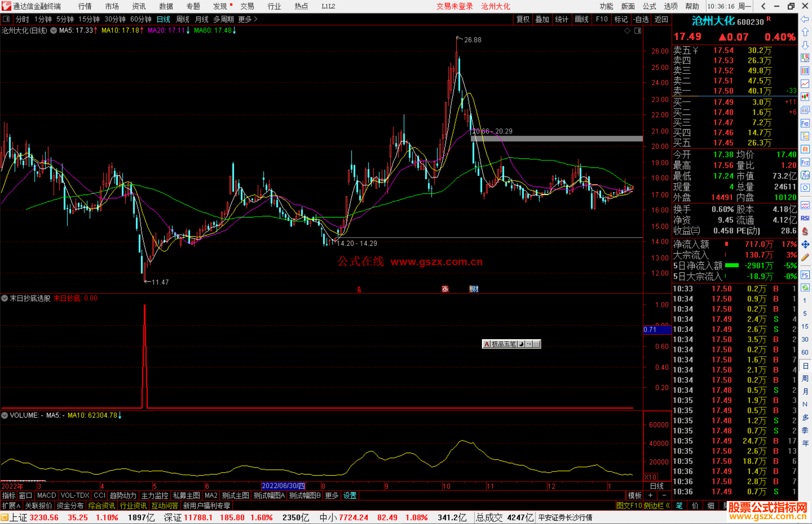
Task: Expand the 扩展 bottom panel
Action: pos(11,506)
